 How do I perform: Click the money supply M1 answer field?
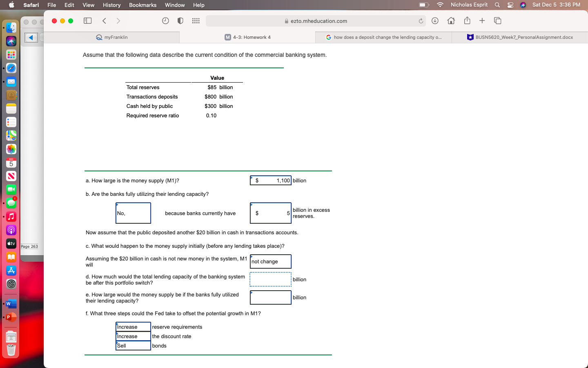pyautogui.click(x=270, y=180)
